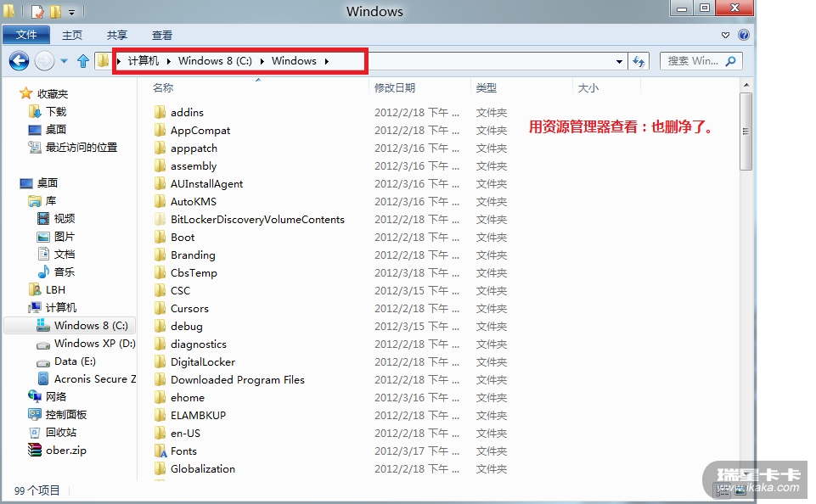This screenshot has width=816, height=504.
Task: Switch to the 共享 ribbon tab
Action: pyautogui.click(x=117, y=35)
